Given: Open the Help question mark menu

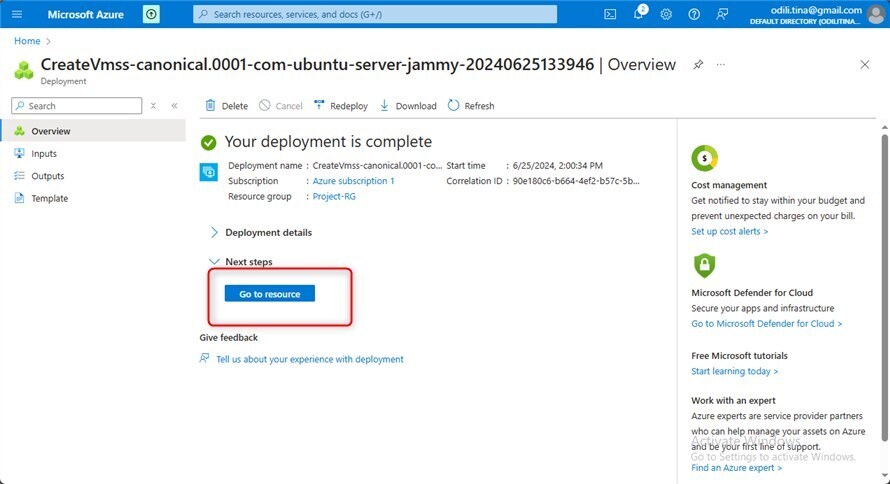Looking at the screenshot, I should click(x=694, y=14).
